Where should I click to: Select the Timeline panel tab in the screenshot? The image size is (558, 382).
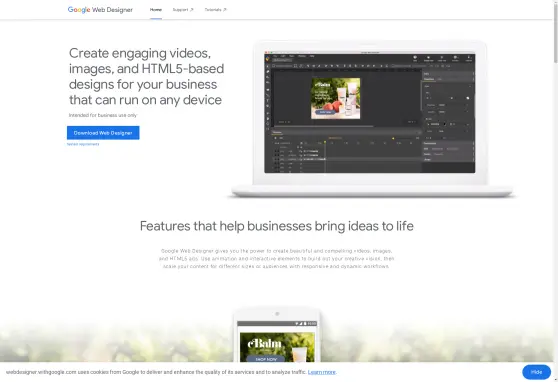pos(277,132)
